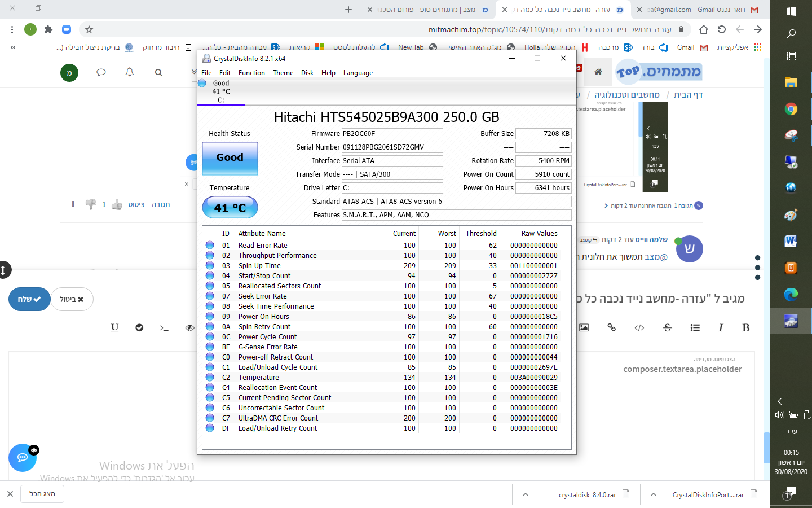Open the Theme menu
The height and width of the screenshot is (508, 812).
283,73
